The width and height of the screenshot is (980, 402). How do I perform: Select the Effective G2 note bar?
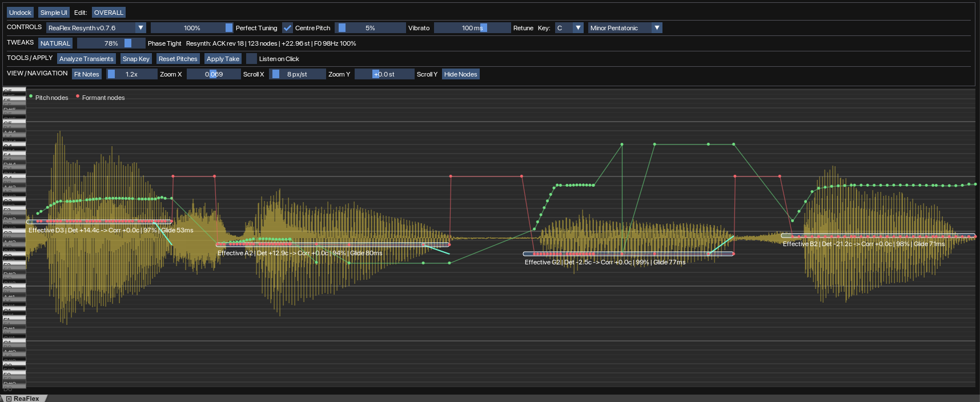[x=628, y=254]
